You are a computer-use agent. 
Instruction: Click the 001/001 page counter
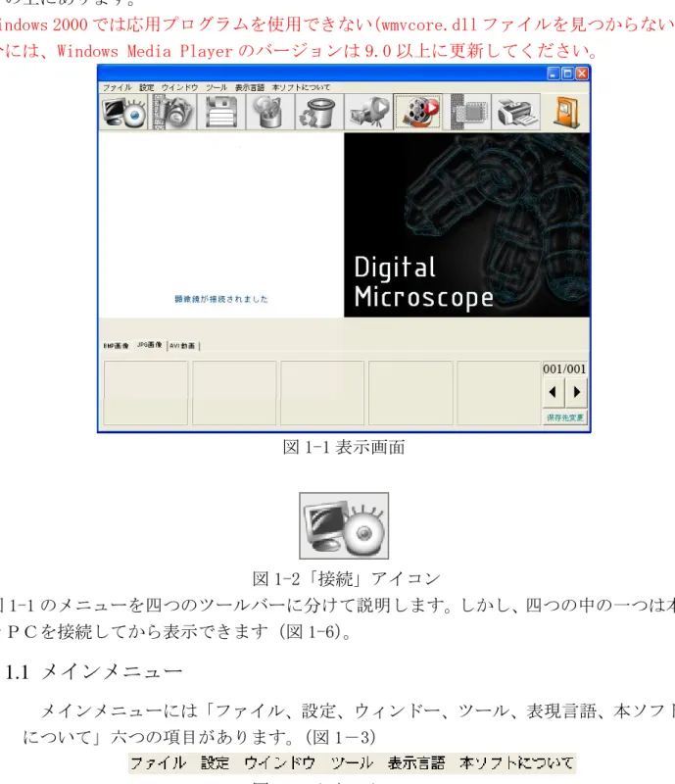click(x=564, y=369)
